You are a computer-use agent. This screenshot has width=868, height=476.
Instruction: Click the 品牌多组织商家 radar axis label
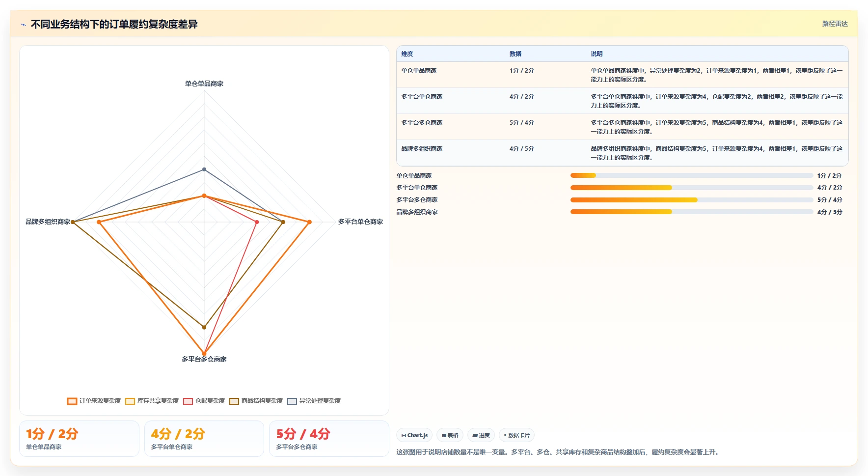pos(48,222)
